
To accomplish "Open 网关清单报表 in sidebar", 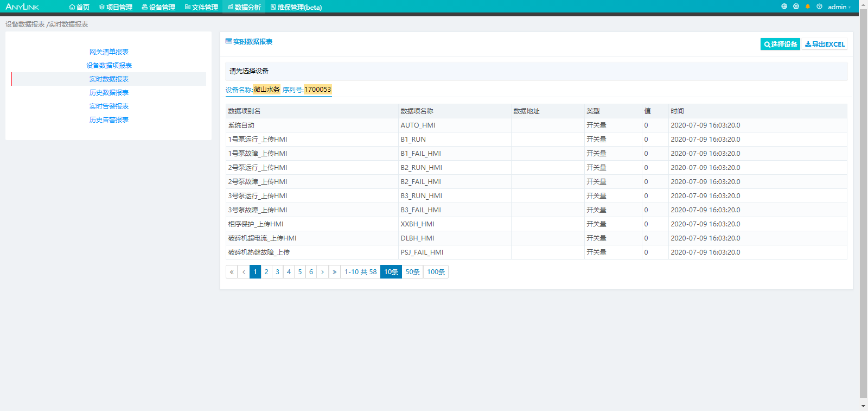I will pyautogui.click(x=109, y=52).
